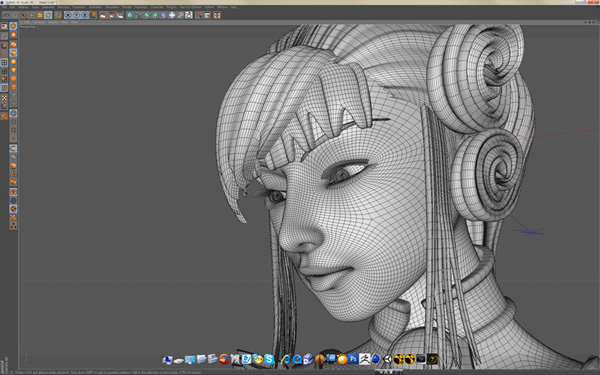
Task: Open the green Array modeling fold-out
Action: pos(155,15)
